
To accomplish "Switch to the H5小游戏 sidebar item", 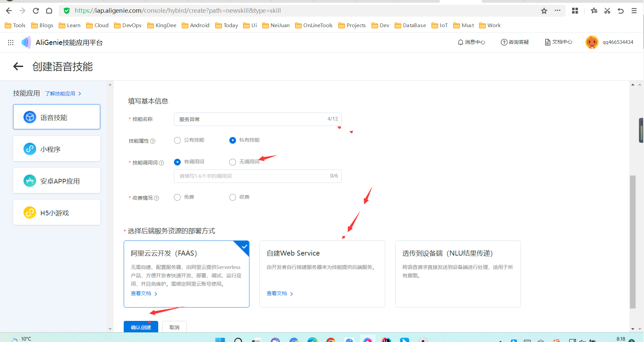I will point(57,212).
